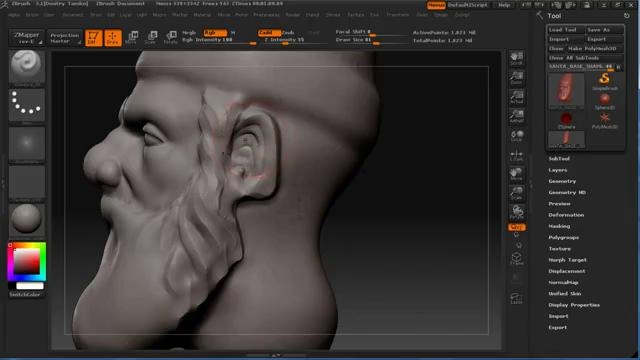This screenshot has width=640, height=360.
Task: Toggle the Zcut button
Action: [x=314, y=32]
